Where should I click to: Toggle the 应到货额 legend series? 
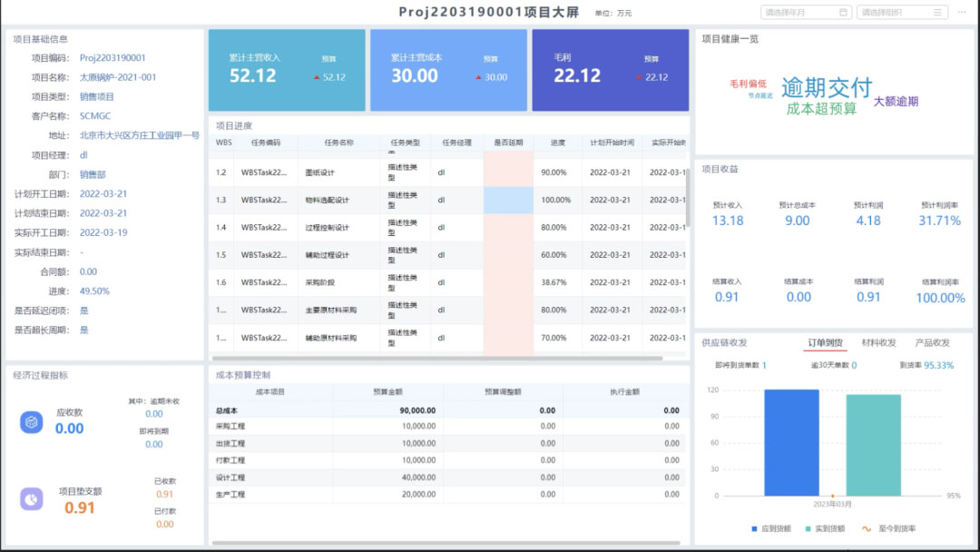[x=771, y=527]
